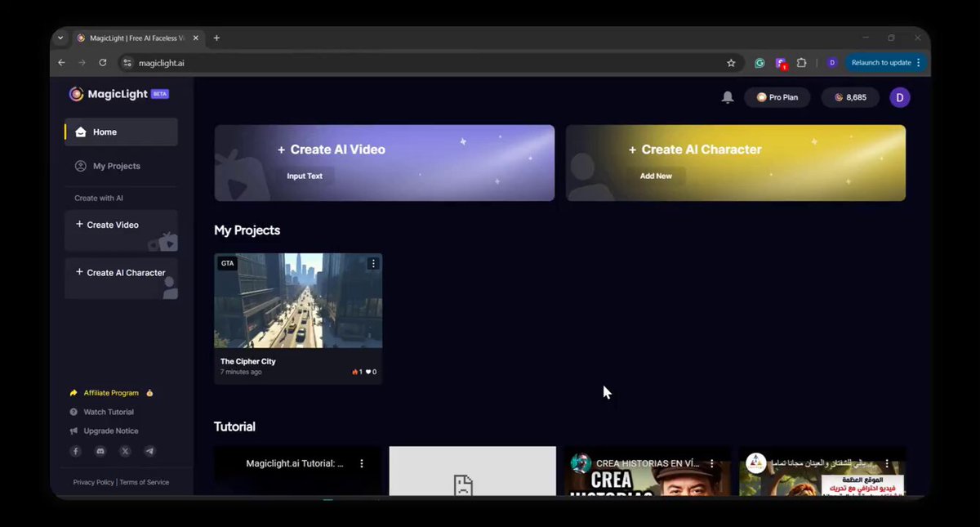Go back in the browser
Viewport: 980px width, 527px height.
point(61,63)
